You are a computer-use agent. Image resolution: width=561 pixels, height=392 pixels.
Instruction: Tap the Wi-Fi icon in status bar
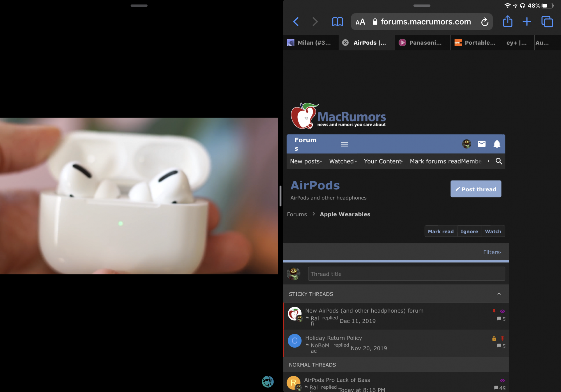coord(507,6)
